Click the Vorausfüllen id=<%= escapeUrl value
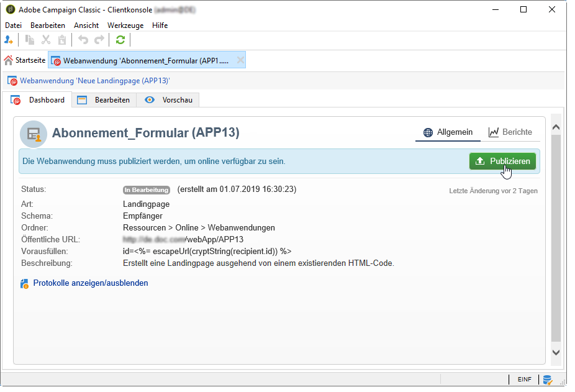The width and height of the screenshot is (575, 392). (x=207, y=252)
